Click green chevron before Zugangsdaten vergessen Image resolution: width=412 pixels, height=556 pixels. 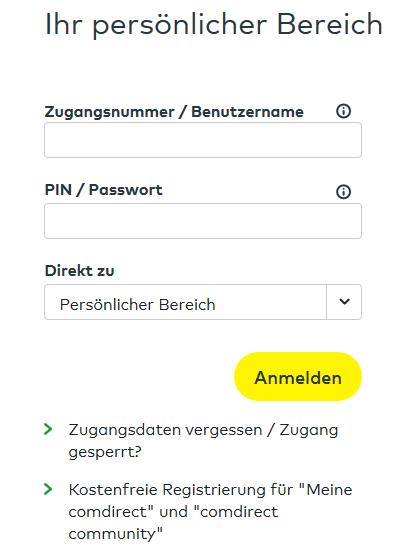coord(48,429)
